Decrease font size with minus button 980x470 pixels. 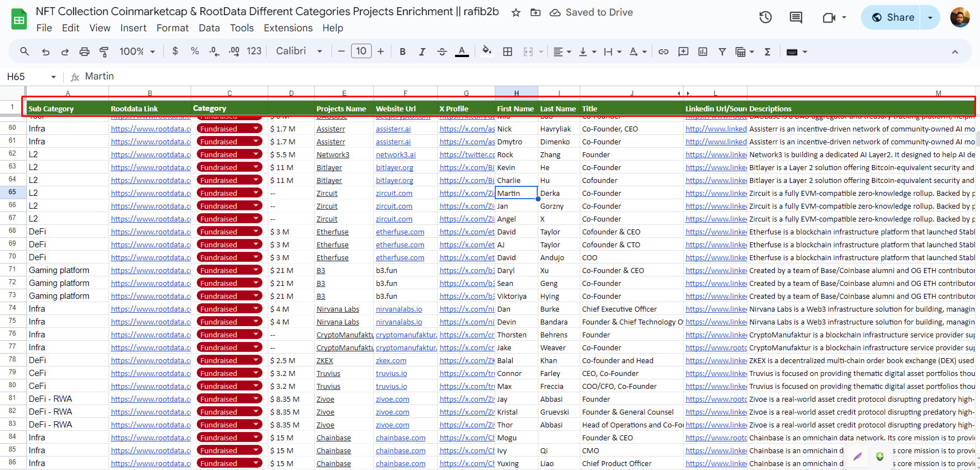pos(342,51)
